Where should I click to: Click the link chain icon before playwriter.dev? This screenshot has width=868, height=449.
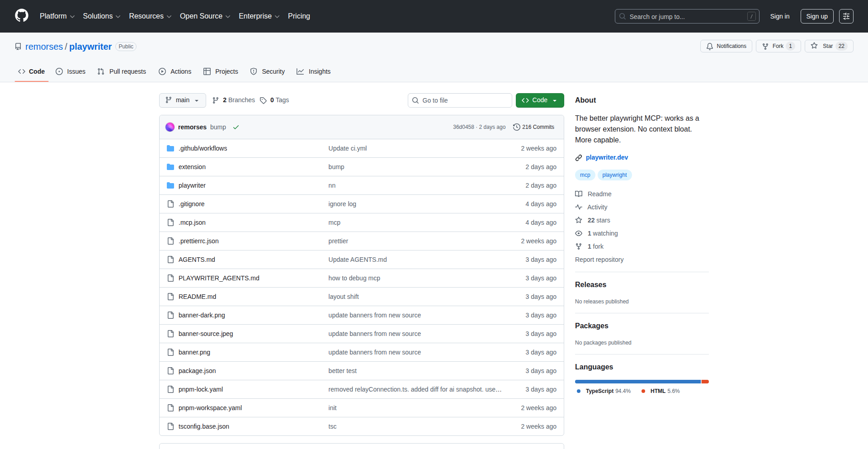579,157
